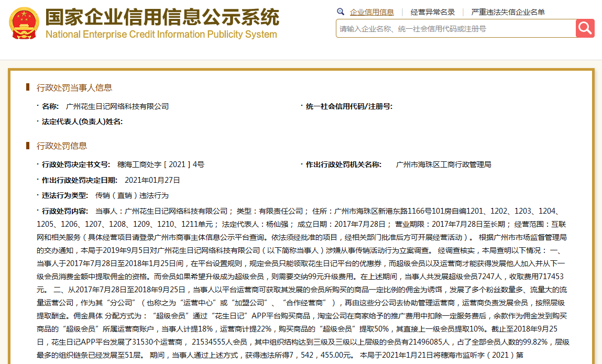Open the 经营异常名录 tab
The height and width of the screenshot is (364, 602).
point(433,12)
